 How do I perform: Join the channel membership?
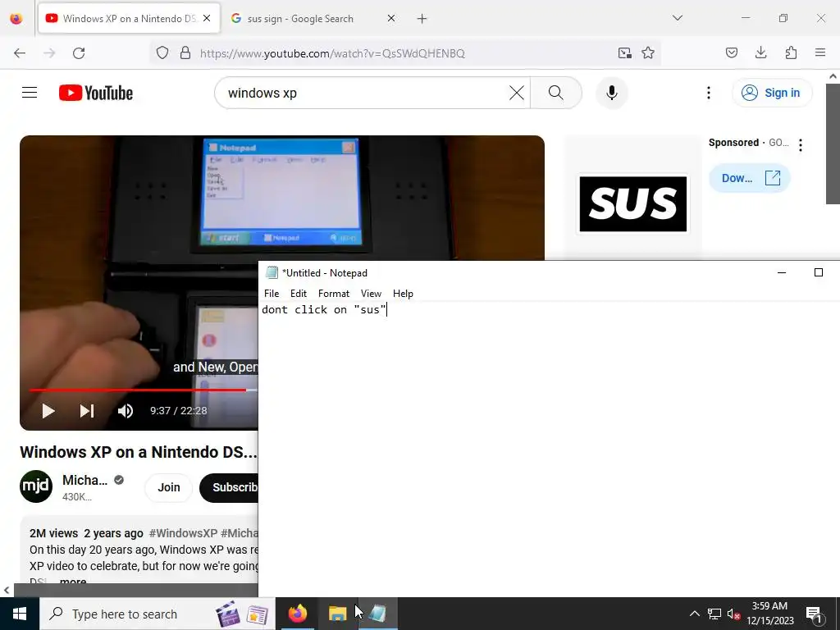click(169, 487)
